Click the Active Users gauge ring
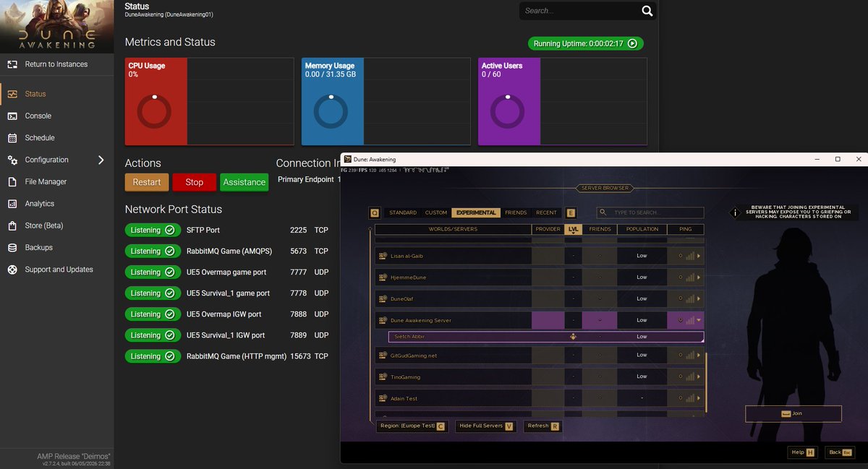868x469 pixels. click(508, 112)
